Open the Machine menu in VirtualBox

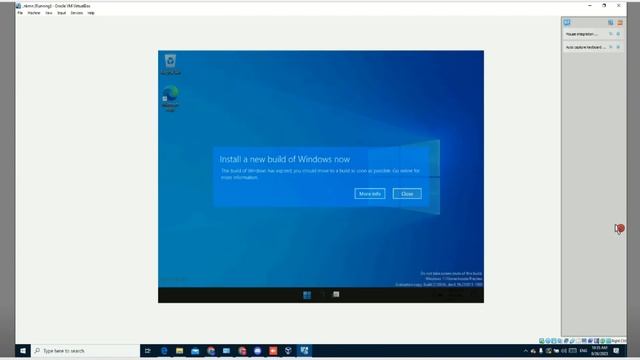pyautogui.click(x=34, y=13)
